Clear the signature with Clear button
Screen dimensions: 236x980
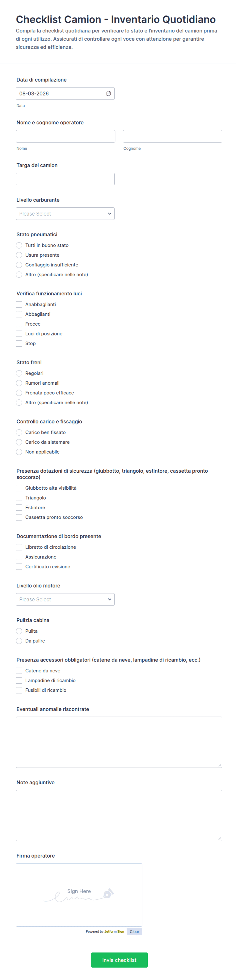pos(134,932)
